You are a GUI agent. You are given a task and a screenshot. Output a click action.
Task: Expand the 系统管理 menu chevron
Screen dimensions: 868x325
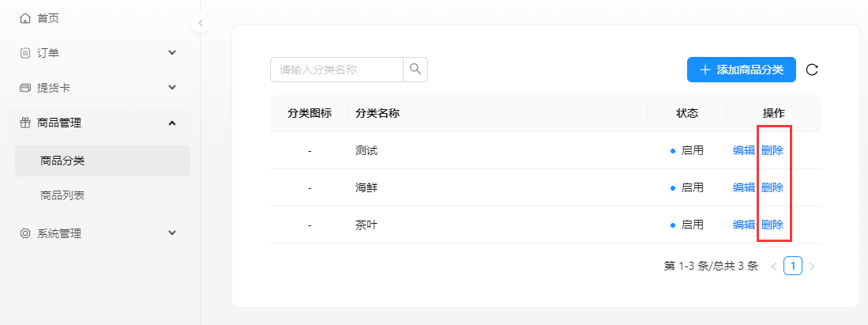[x=172, y=233]
